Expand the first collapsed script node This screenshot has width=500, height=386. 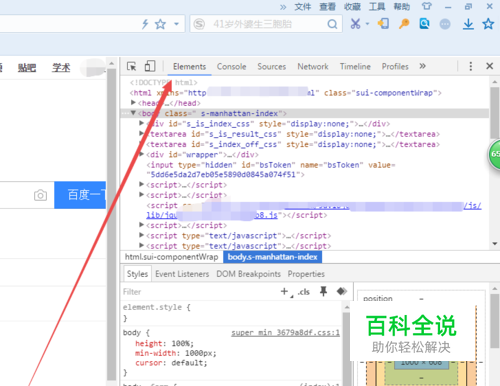click(x=142, y=184)
